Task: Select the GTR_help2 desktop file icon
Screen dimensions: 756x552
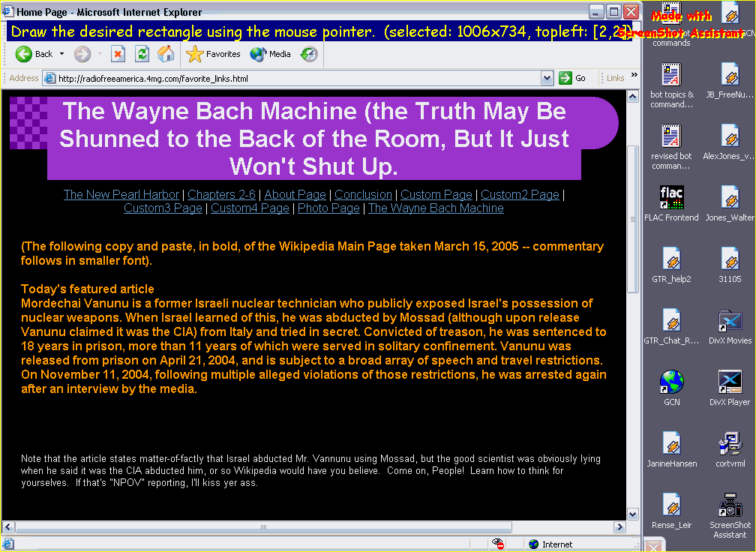Action: 671,265
